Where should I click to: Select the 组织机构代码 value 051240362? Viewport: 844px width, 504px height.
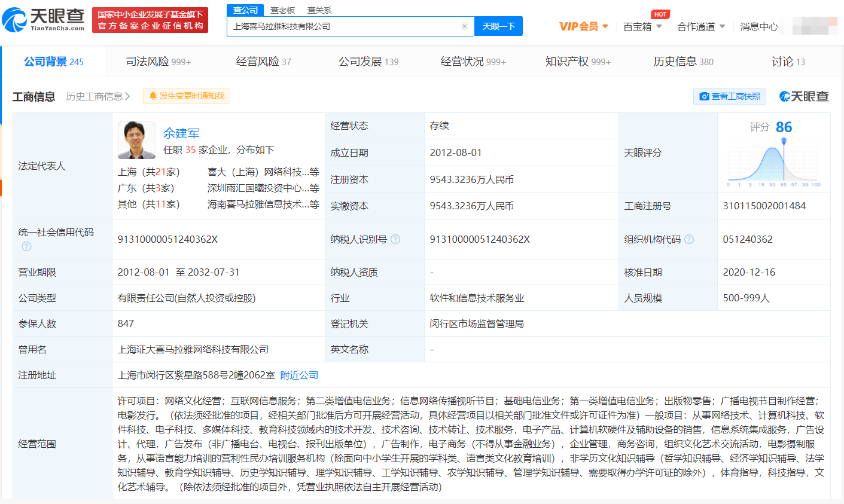748,239
